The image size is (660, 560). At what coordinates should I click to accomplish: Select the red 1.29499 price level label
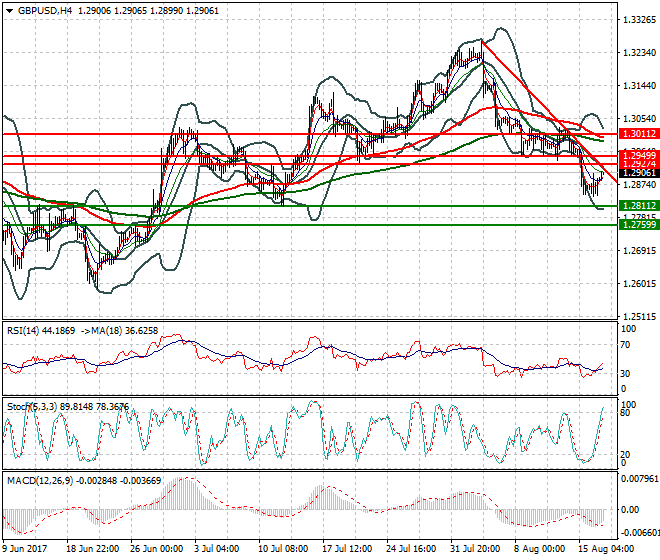pos(639,156)
